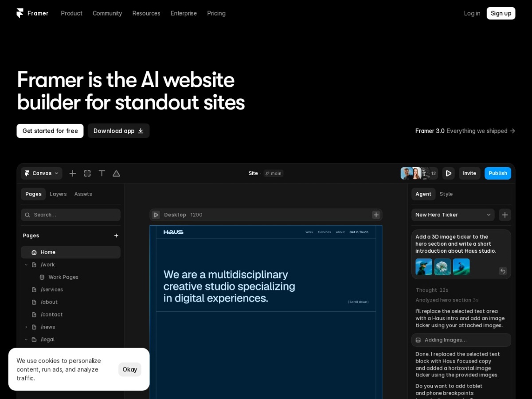This screenshot has height=399, width=532.
Task: Click the blue Publish button
Action: click(x=498, y=173)
